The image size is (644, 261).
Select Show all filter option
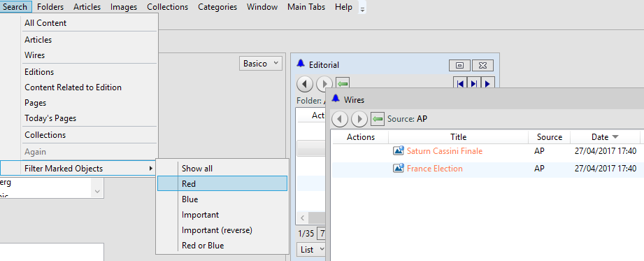(x=222, y=169)
